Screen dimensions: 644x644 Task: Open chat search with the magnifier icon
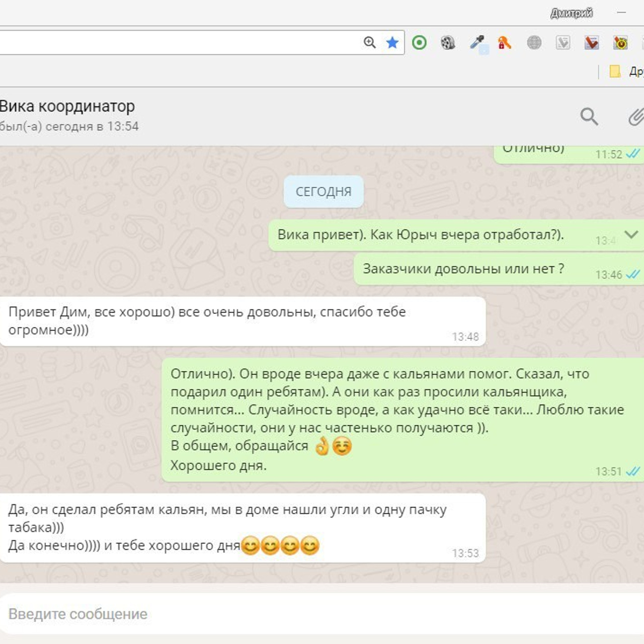coord(588,117)
